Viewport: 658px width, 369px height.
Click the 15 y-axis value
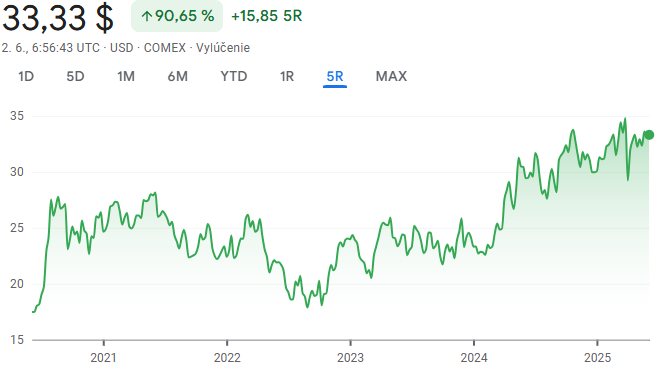17,340
